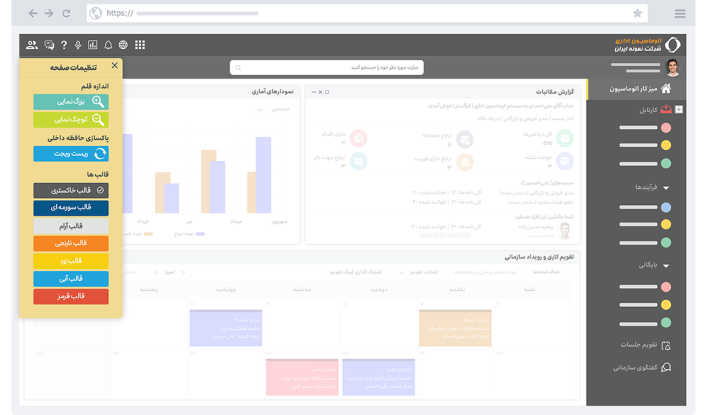Click the statistics chart icon in toolbar
705x415 pixels.
[93, 45]
